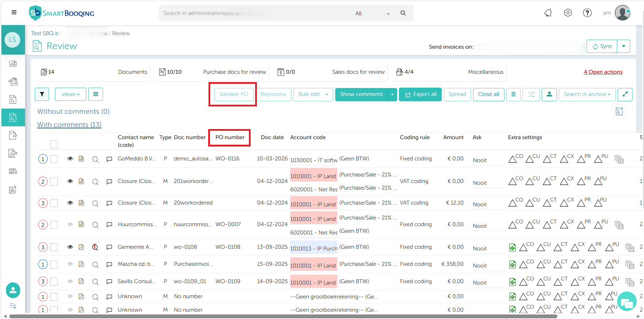
Task: Toggle the select-all checkbox in table header
Action: [x=54, y=144]
